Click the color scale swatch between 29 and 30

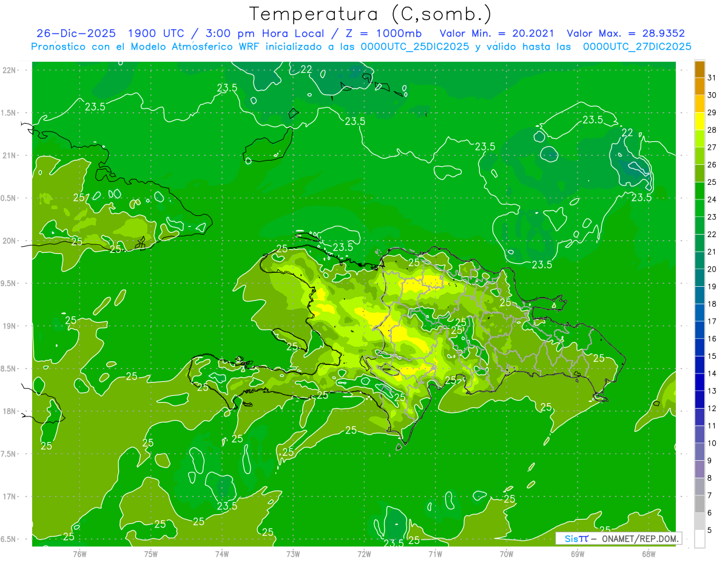click(699, 103)
